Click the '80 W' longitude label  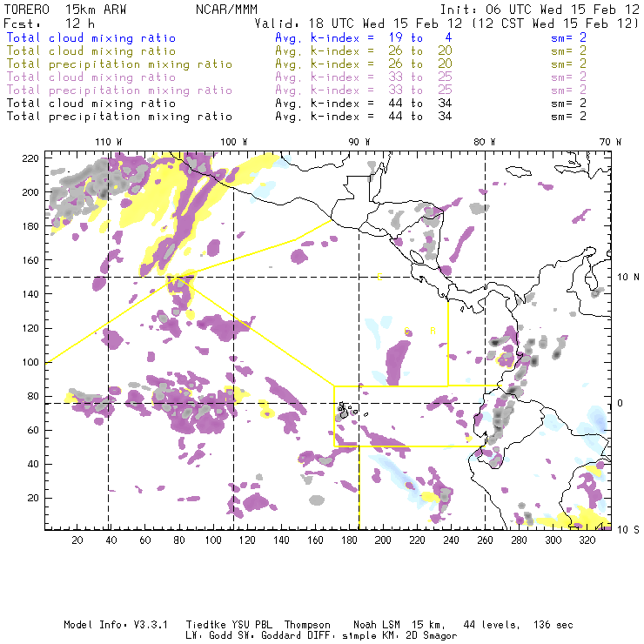[485, 142]
